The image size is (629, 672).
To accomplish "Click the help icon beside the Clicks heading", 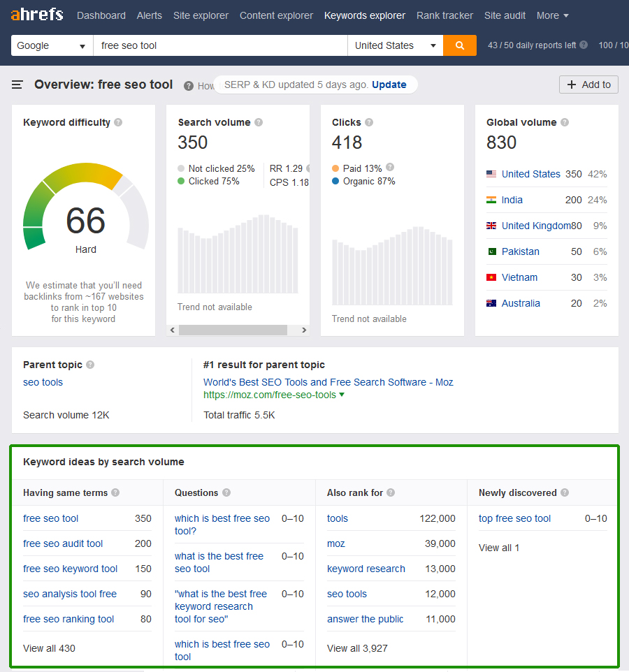I will click(369, 122).
